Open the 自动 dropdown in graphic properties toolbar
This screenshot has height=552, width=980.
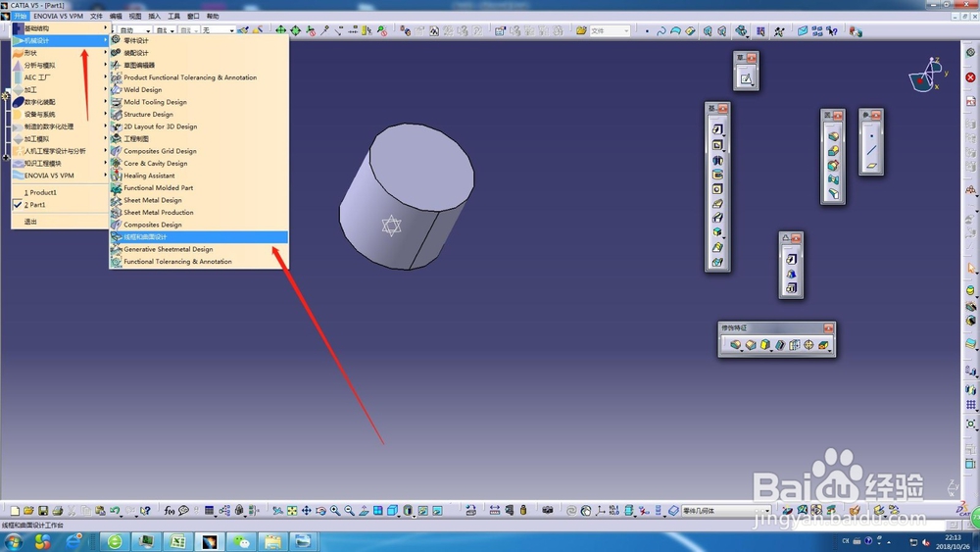135,30
